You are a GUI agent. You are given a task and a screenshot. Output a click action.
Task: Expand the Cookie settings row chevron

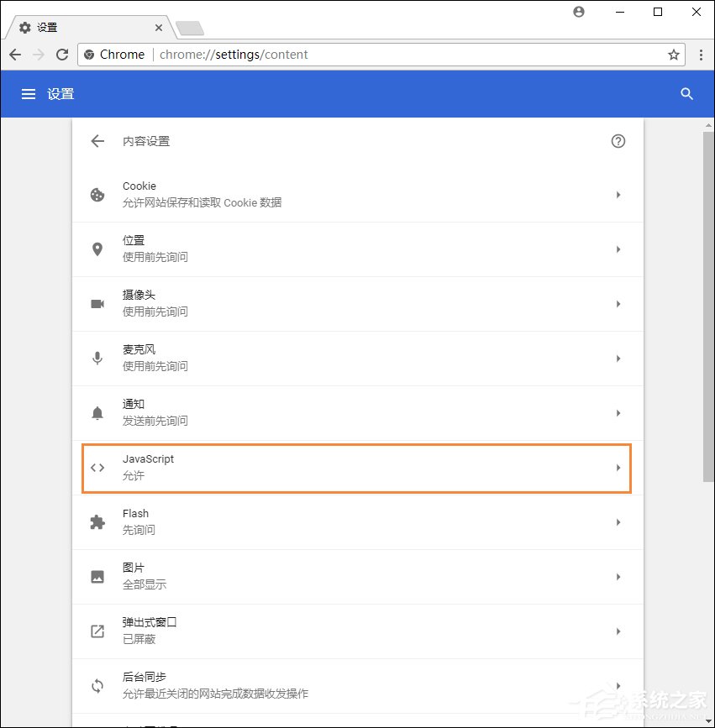pyautogui.click(x=618, y=195)
